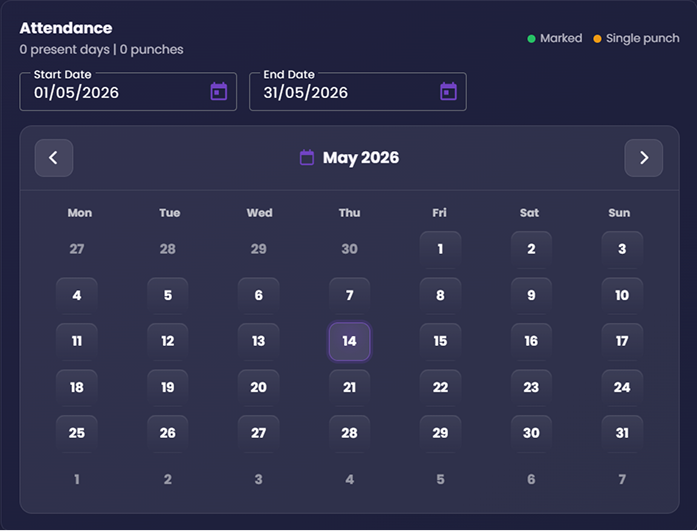Select May 4 on Monday
698x531 pixels.
[77, 296]
